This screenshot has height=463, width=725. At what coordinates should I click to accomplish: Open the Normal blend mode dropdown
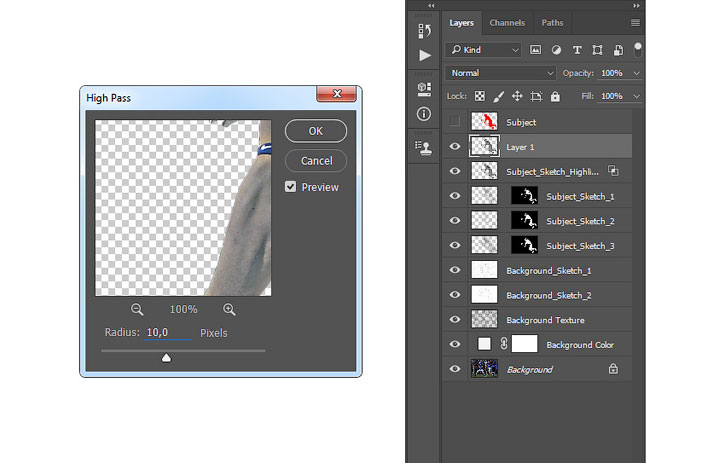pos(500,73)
